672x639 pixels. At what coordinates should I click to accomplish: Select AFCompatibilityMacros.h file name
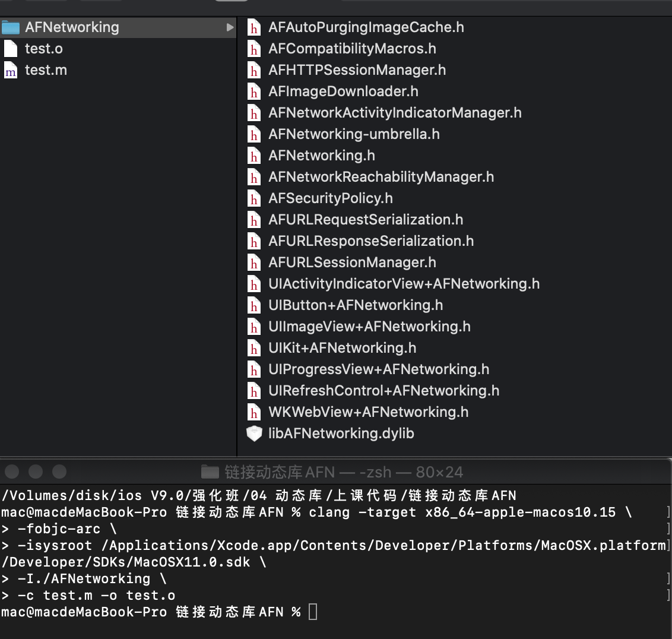pyautogui.click(x=352, y=49)
